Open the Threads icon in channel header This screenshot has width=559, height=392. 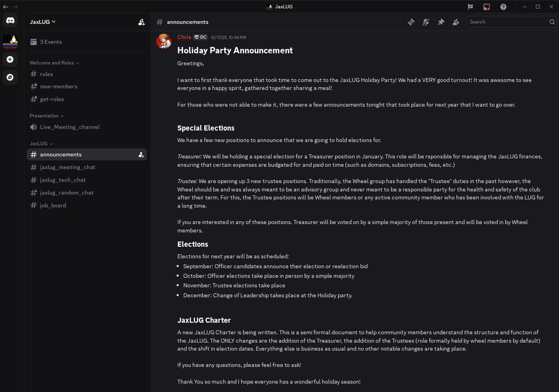[411, 22]
